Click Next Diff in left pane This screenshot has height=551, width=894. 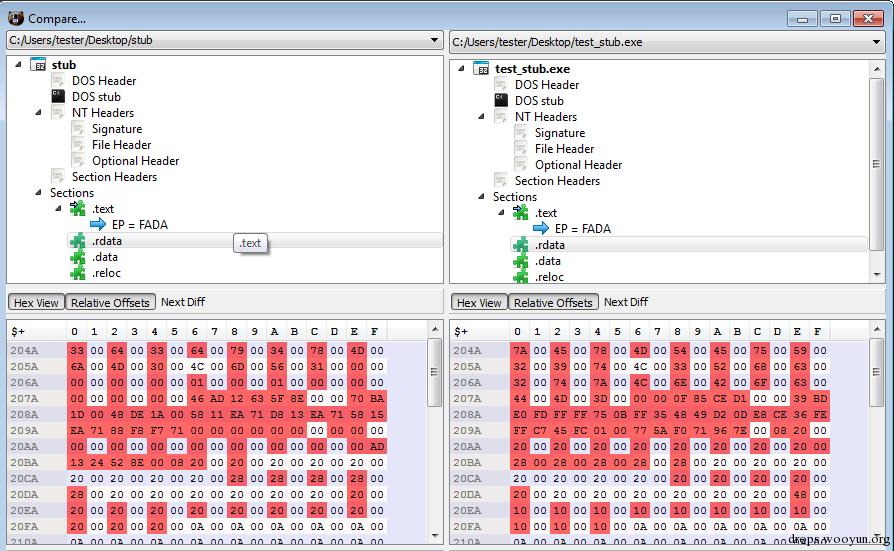click(183, 302)
